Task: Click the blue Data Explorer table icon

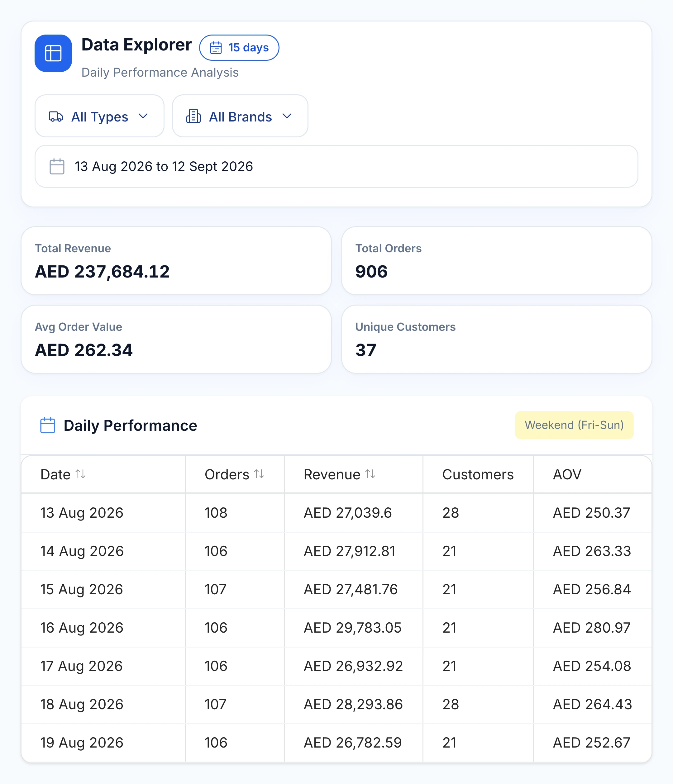Action: click(x=53, y=53)
